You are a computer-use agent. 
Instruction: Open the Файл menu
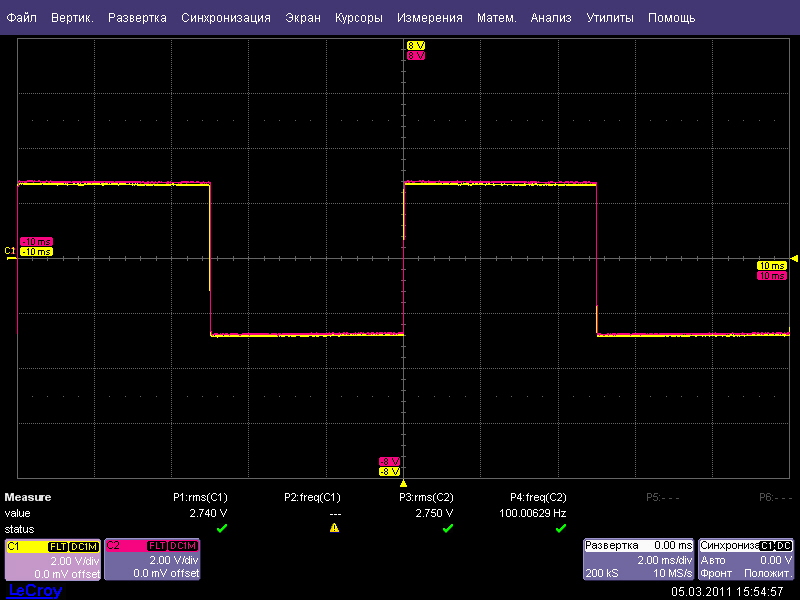tap(21, 18)
